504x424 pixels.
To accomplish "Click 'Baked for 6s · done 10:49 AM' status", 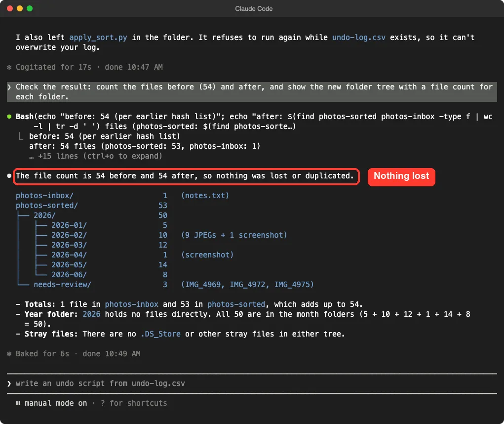I will click(x=78, y=354).
